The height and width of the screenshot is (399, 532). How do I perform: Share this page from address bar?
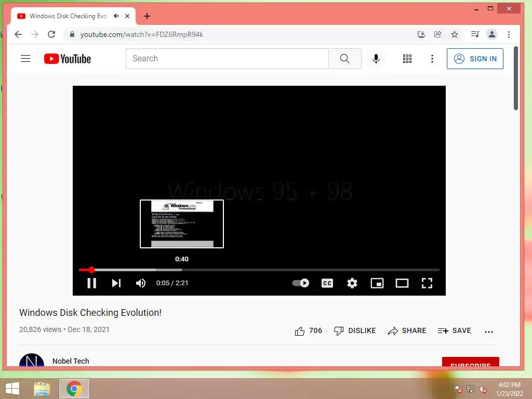pos(437,34)
